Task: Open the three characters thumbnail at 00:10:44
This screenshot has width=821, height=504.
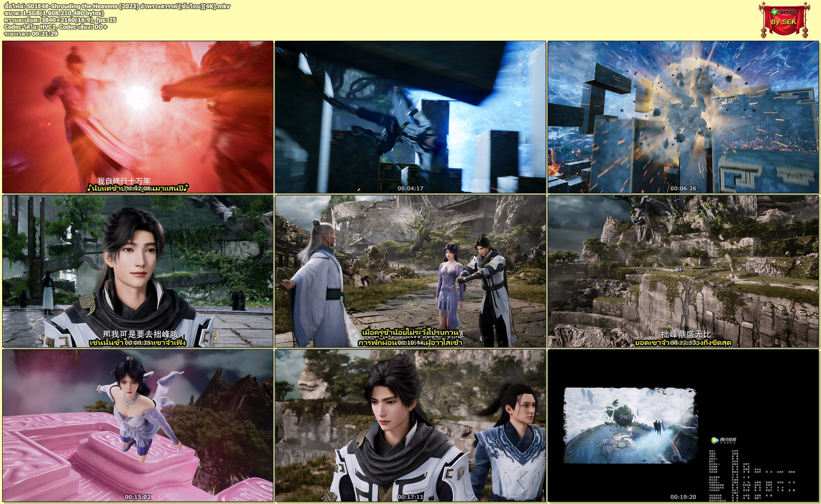Action: 410,271
